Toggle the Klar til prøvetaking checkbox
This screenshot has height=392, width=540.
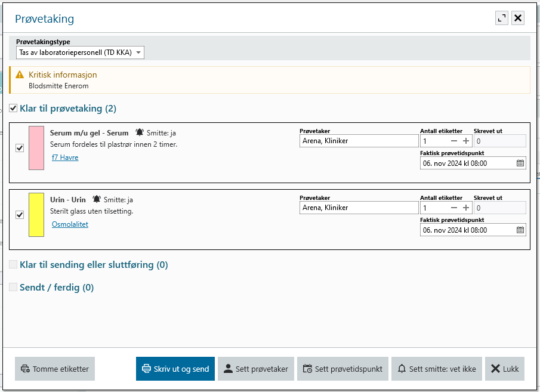click(x=13, y=109)
